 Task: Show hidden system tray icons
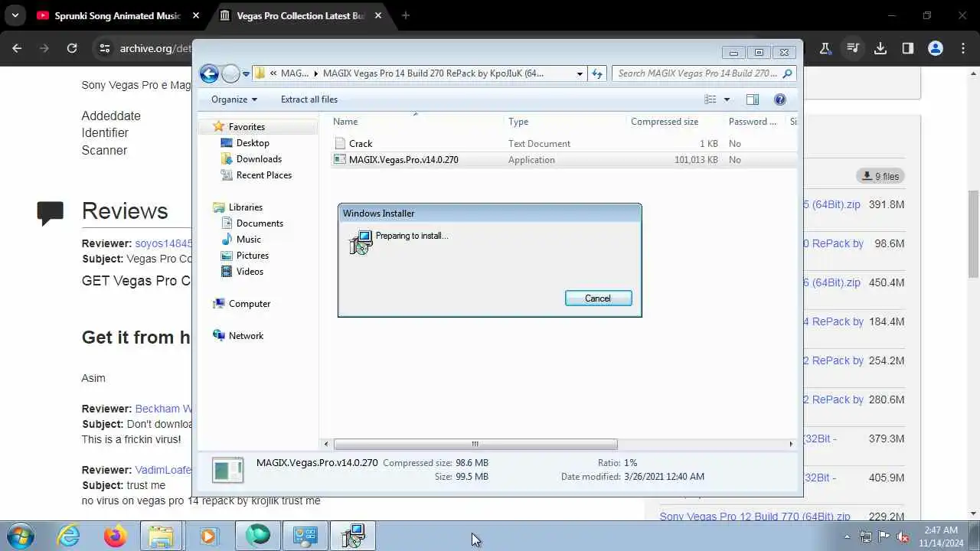tap(846, 536)
